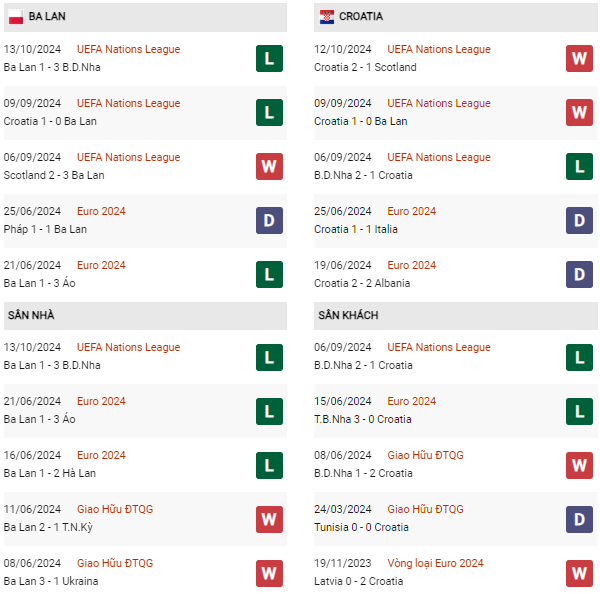Open Euro 2024 link for 16/06/2024 match
Screen dimensions: 600x594
click(x=101, y=455)
